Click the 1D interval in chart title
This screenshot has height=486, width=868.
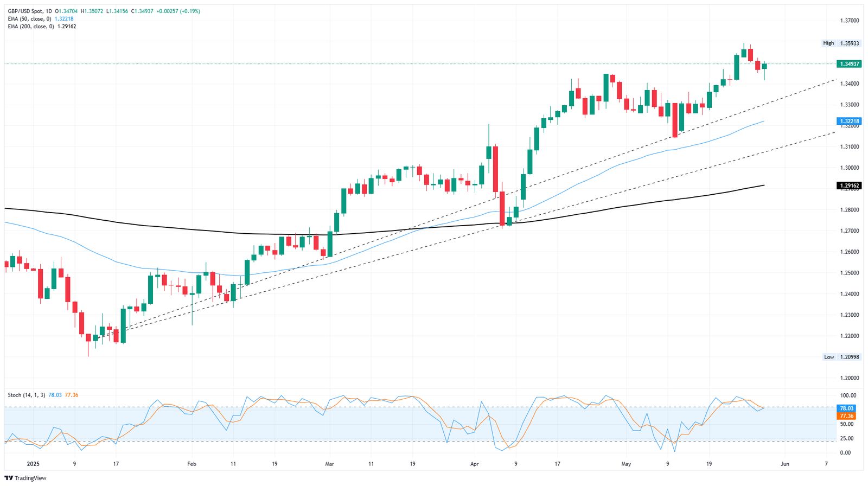click(x=49, y=11)
